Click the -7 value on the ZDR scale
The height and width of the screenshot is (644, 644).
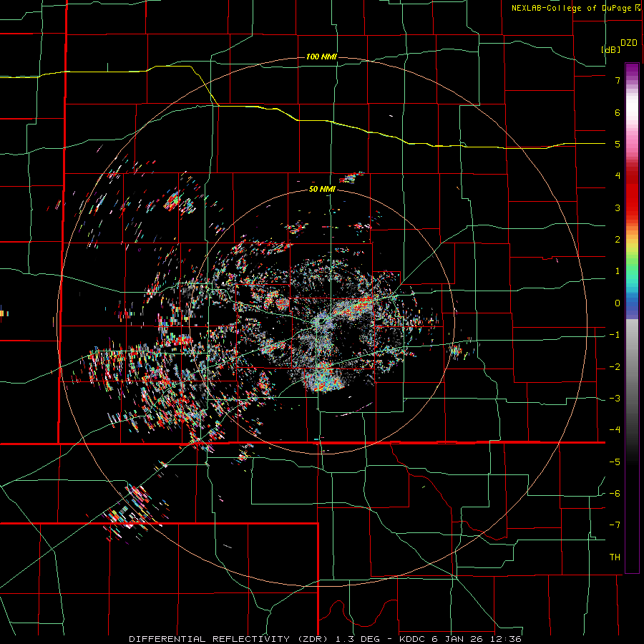[615, 525]
